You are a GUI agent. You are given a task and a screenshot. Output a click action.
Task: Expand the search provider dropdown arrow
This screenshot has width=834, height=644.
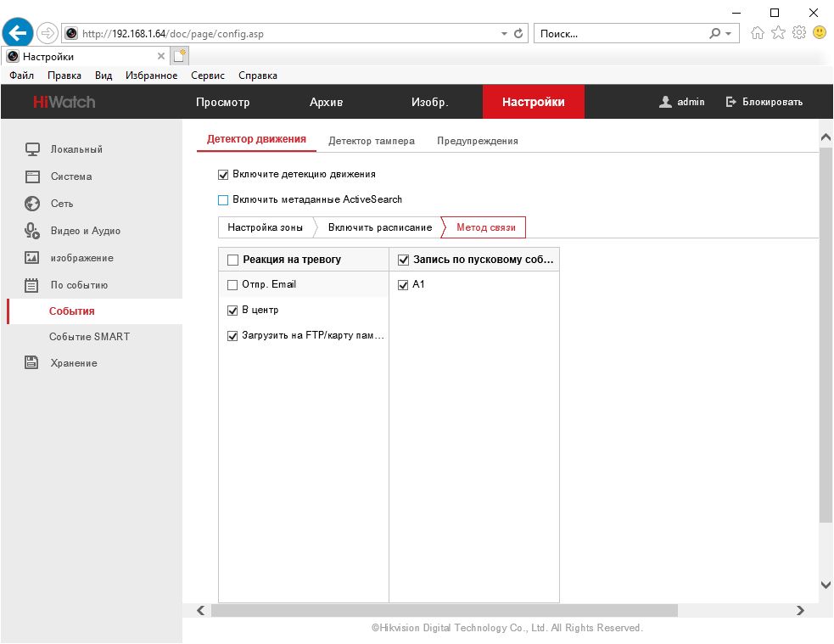point(728,34)
